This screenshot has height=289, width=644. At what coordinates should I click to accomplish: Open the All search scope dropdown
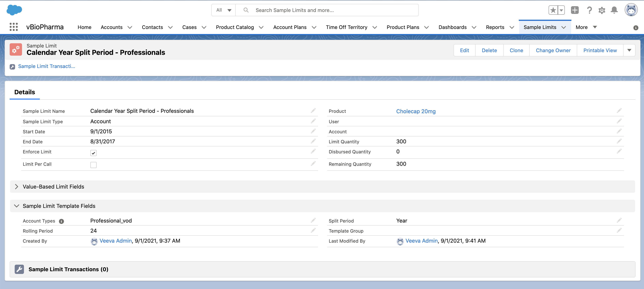click(x=224, y=10)
